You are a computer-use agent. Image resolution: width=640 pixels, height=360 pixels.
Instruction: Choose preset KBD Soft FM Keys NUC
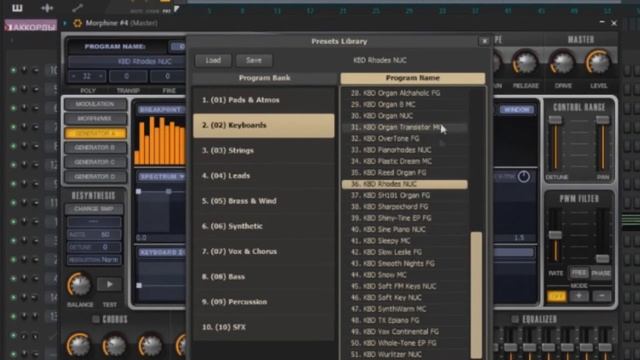pyautogui.click(x=404, y=287)
